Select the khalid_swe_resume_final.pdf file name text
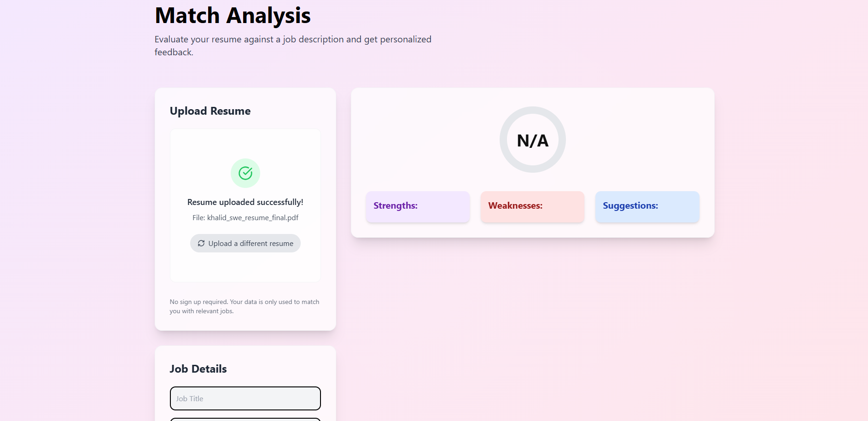 click(x=253, y=217)
